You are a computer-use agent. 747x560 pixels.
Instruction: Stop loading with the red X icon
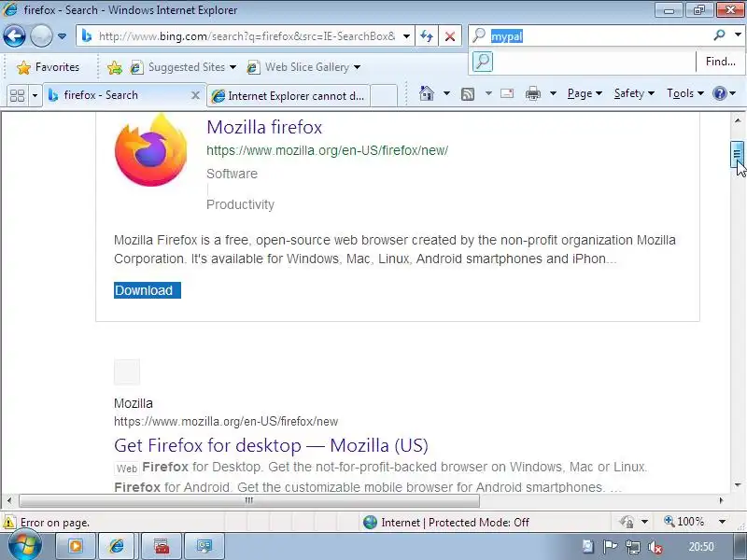[x=450, y=36]
